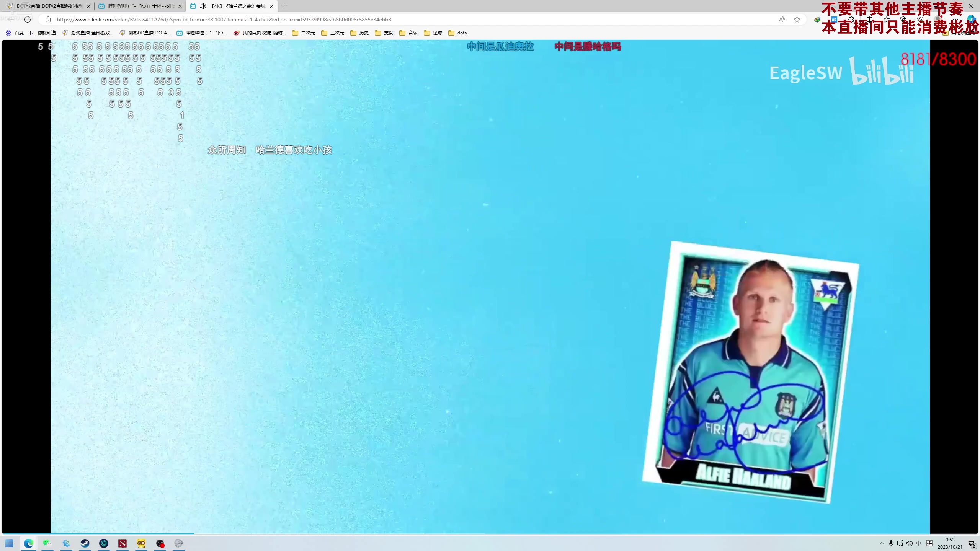Image resolution: width=980 pixels, height=551 pixels.
Task: Mute the audio-playing tab speaker icon
Action: pyautogui.click(x=203, y=6)
